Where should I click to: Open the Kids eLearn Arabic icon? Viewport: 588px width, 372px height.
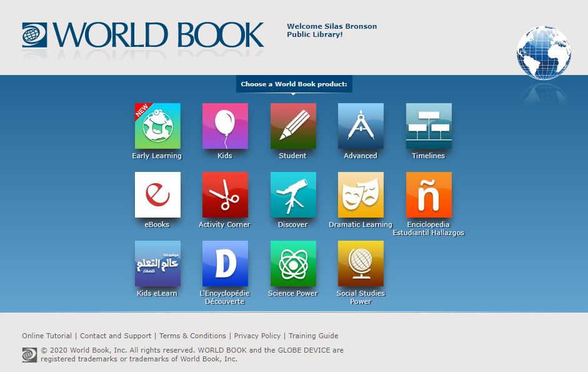pyautogui.click(x=157, y=264)
